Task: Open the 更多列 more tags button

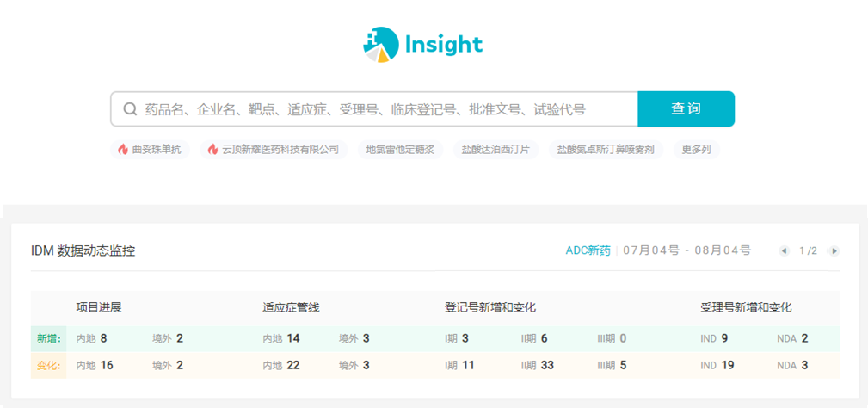Action: (697, 150)
